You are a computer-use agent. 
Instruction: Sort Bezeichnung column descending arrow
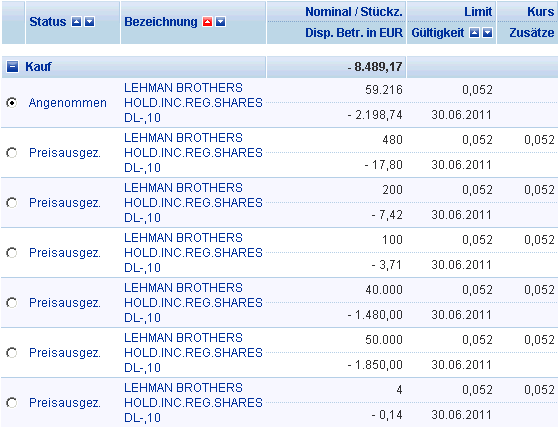point(221,22)
